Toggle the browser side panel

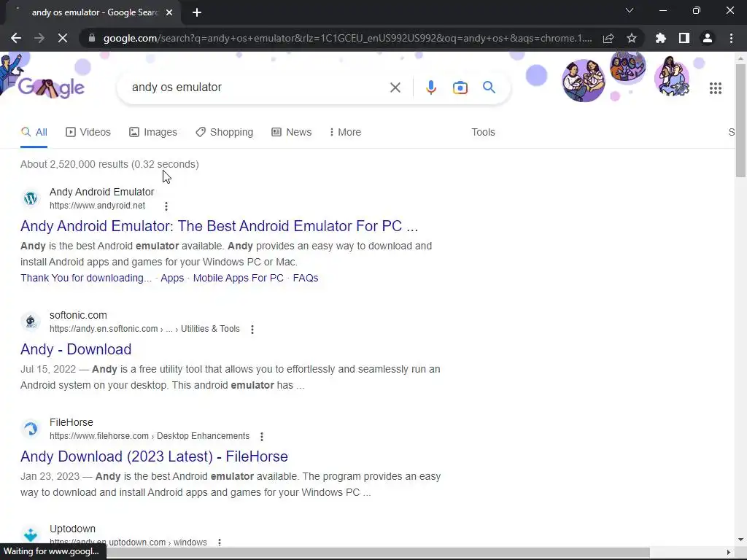click(684, 38)
